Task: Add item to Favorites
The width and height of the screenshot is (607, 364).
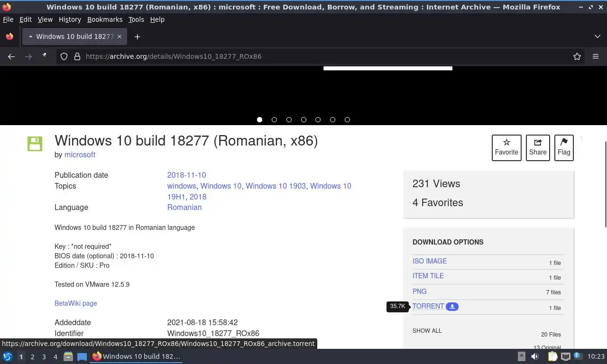Action: click(506, 148)
